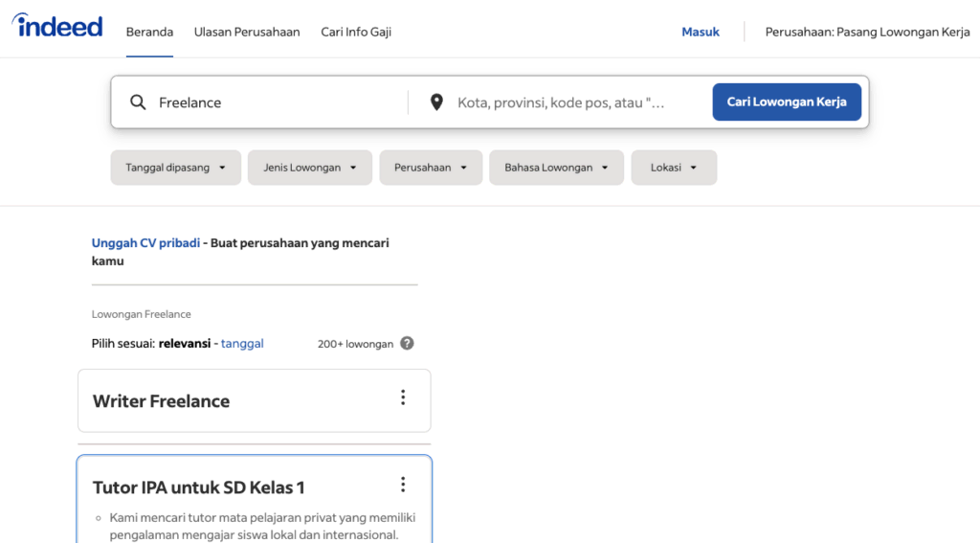Select Cari Info Gaji menu item
The height and width of the screenshot is (543, 980).
(x=356, y=32)
